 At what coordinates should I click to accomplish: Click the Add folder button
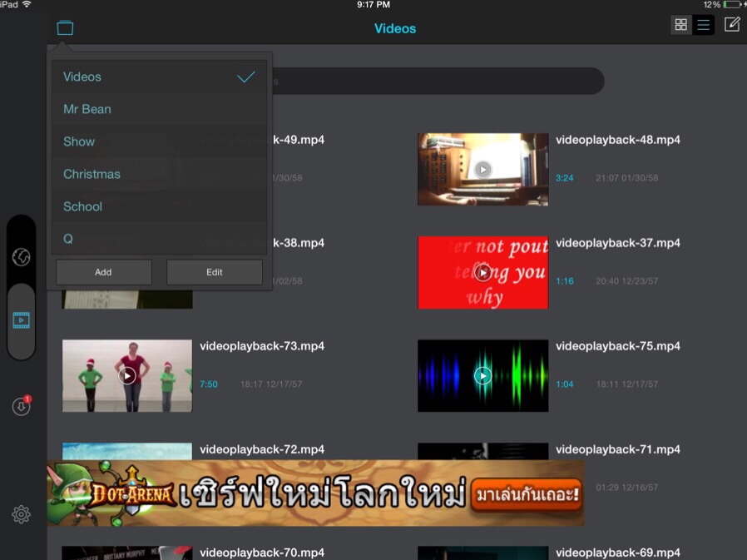coord(103,272)
